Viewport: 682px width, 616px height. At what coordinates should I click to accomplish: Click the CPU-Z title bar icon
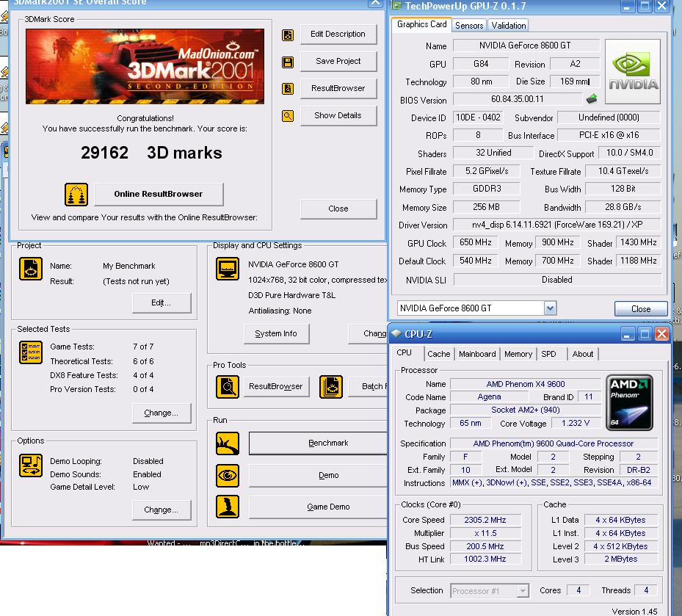396,333
